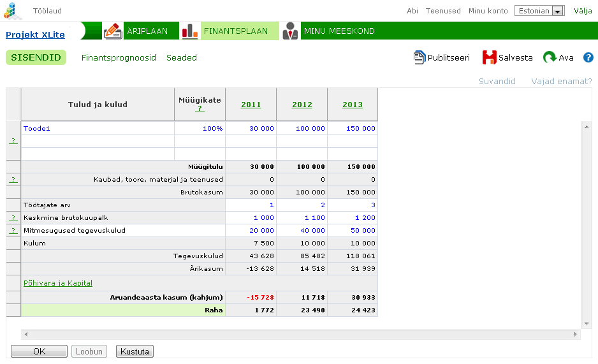Click the Vajad enamat? link
The width and height of the screenshot is (598, 364).
[x=562, y=81]
